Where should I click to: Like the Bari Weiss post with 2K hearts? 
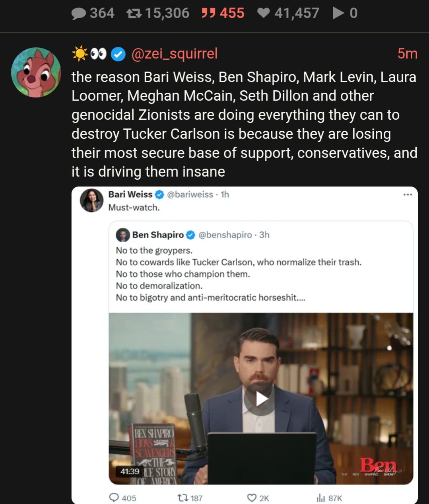(252, 498)
